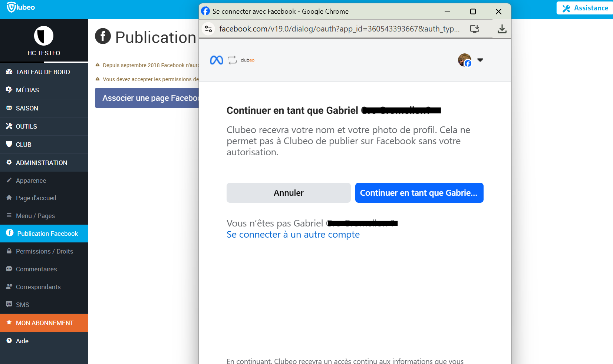
Task: Click the install app icon in popup address bar
Action: pyautogui.click(x=475, y=29)
